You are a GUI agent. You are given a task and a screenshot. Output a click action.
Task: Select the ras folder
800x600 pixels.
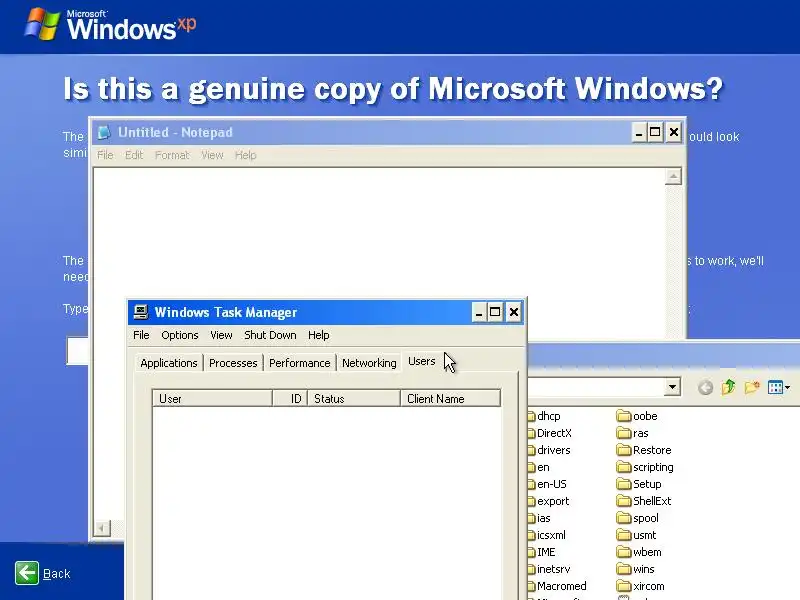point(633,433)
